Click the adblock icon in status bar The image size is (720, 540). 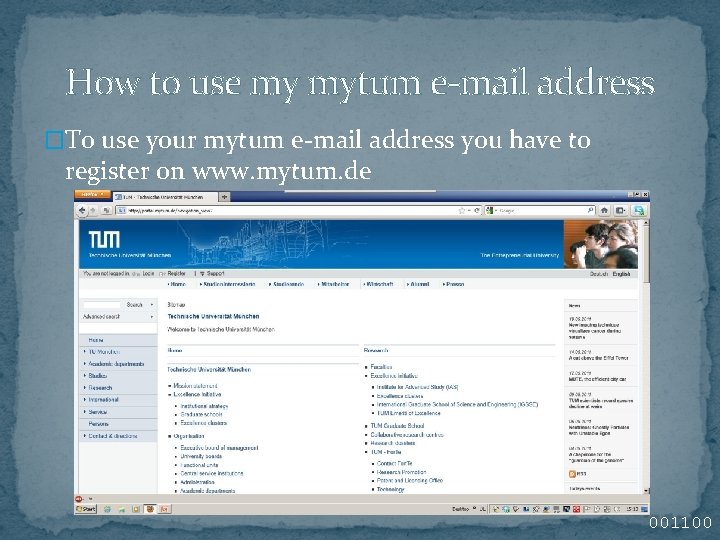(x=79, y=499)
